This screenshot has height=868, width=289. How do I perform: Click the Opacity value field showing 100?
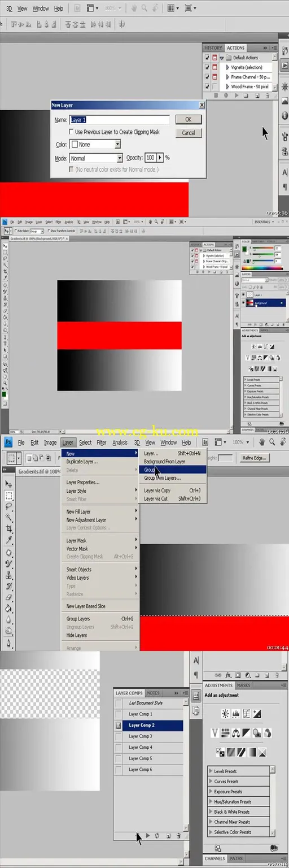point(150,158)
